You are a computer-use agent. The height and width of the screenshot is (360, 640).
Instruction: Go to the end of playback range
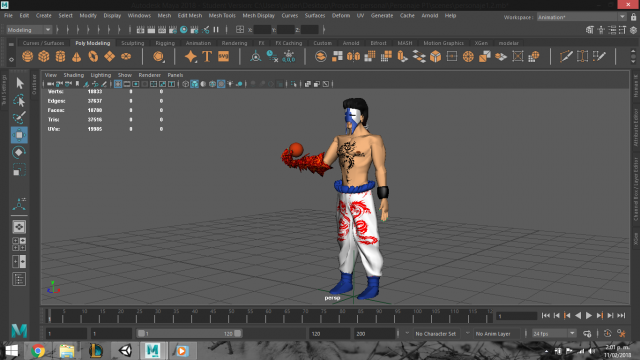pyautogui.click(x=621, y=316)
